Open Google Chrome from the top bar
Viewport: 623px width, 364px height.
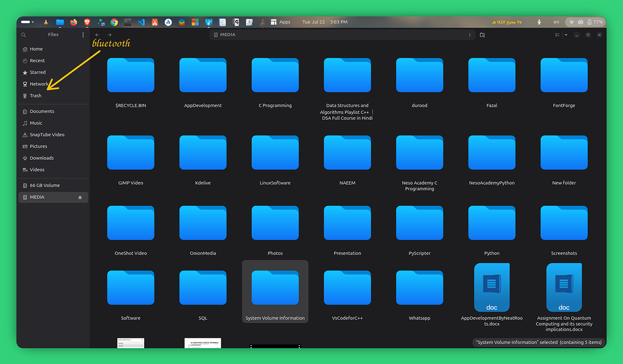113,21
